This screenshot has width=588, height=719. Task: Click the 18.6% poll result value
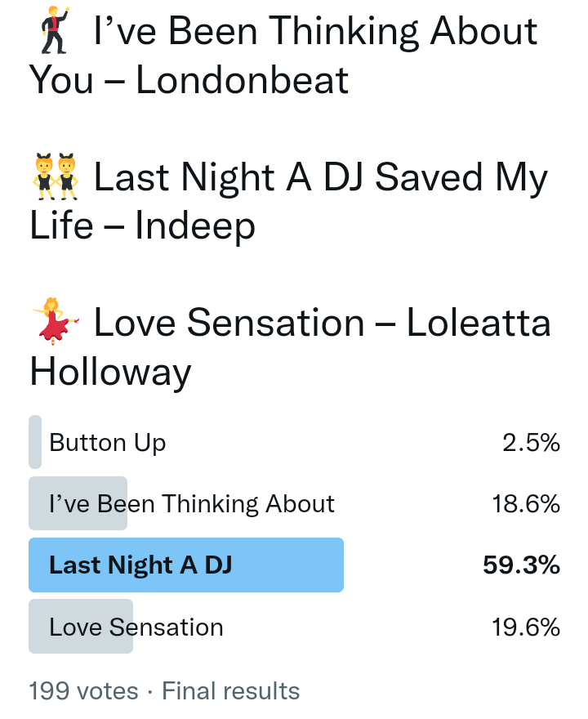(526, 504)
